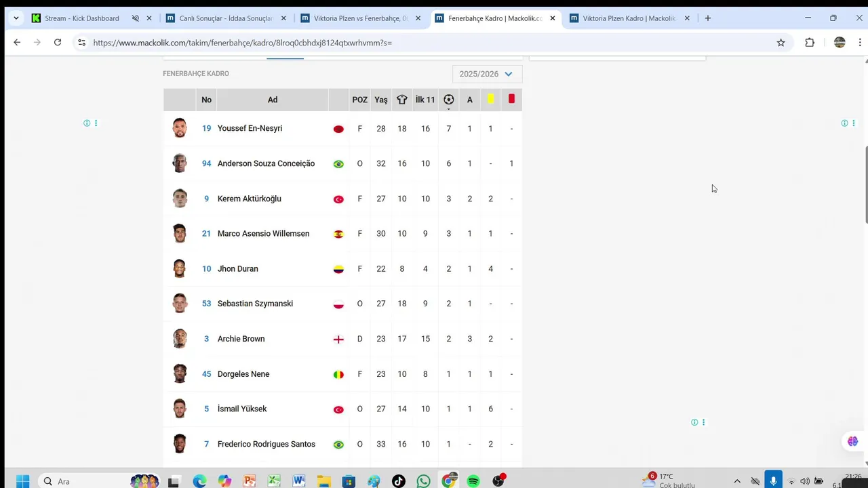Switch to Viktoria Plzen Kadro tab
This screenshot has height=488, width=868.
629,18
